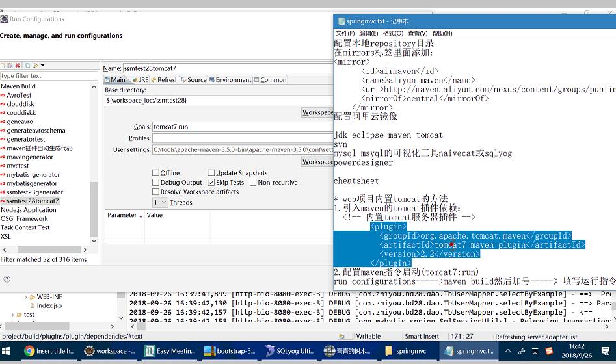Select the AvroTest maven configuration
The image size is (616, 364).
(x=19, y=95)
